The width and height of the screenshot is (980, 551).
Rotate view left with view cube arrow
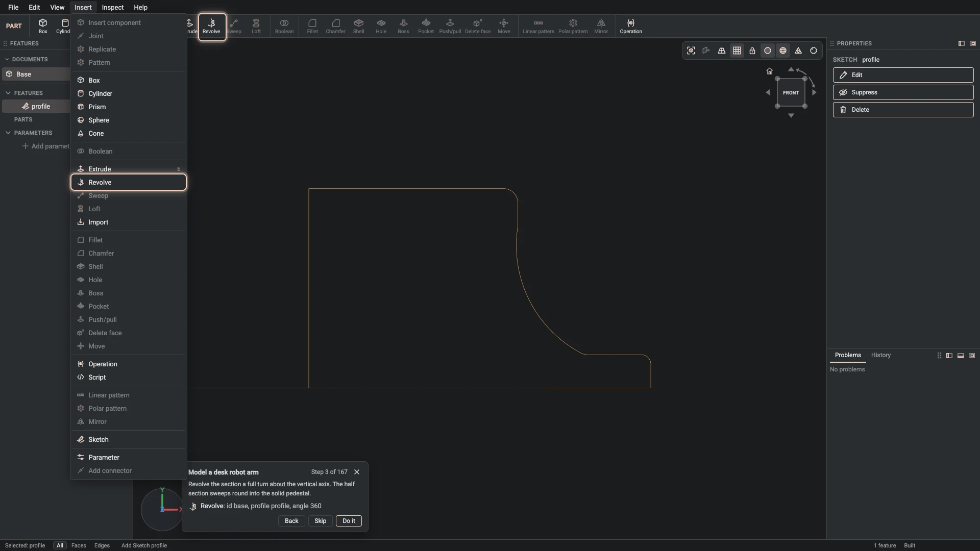[768, 92]
